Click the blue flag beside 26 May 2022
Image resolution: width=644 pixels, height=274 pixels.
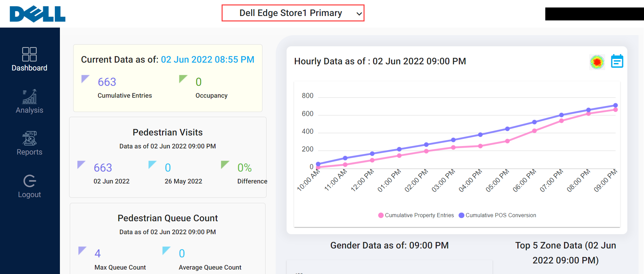click(152, 165)
